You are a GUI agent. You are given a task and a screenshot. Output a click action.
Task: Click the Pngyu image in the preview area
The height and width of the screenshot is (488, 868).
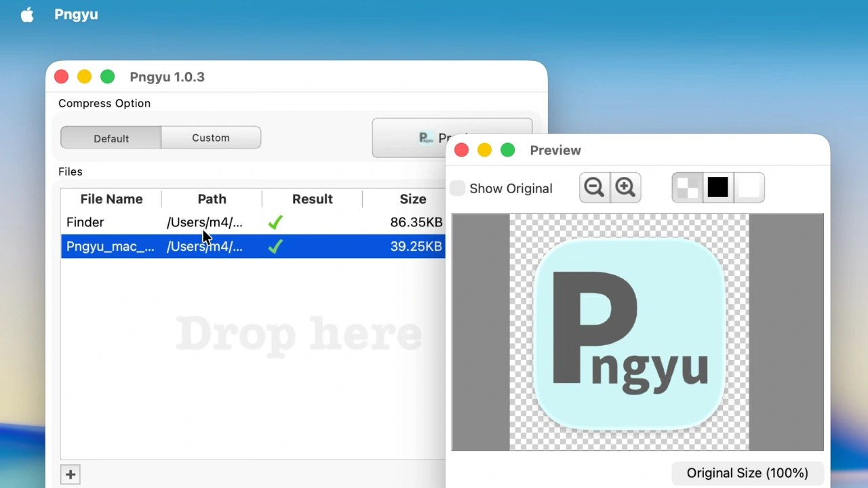(629, 332)
